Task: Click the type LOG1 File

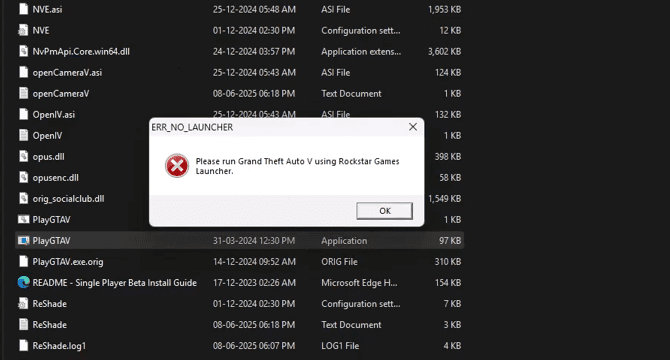Action: [340, 346]
